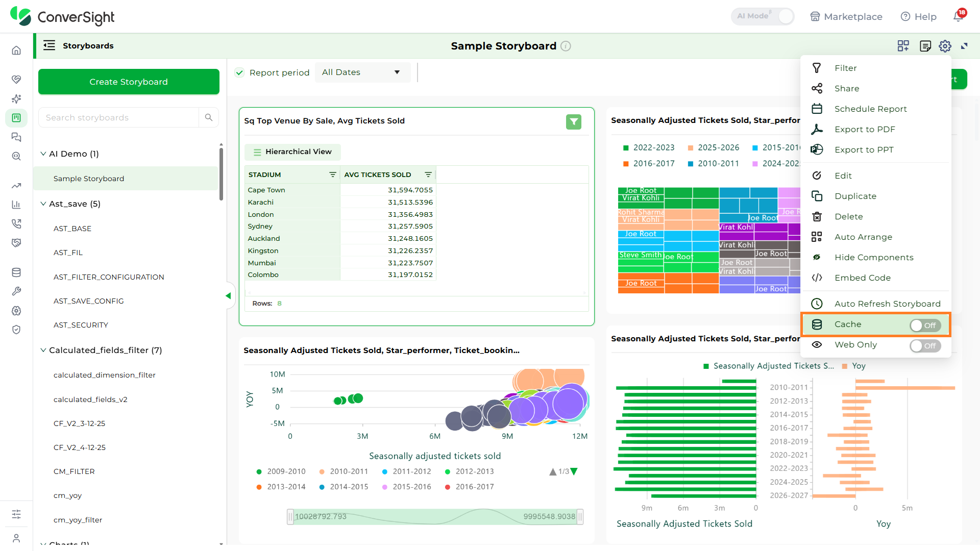Toggle the 2022-2023 treemap legend item
Viewport: 980px width, 551px height.
[x=649, y=147]
